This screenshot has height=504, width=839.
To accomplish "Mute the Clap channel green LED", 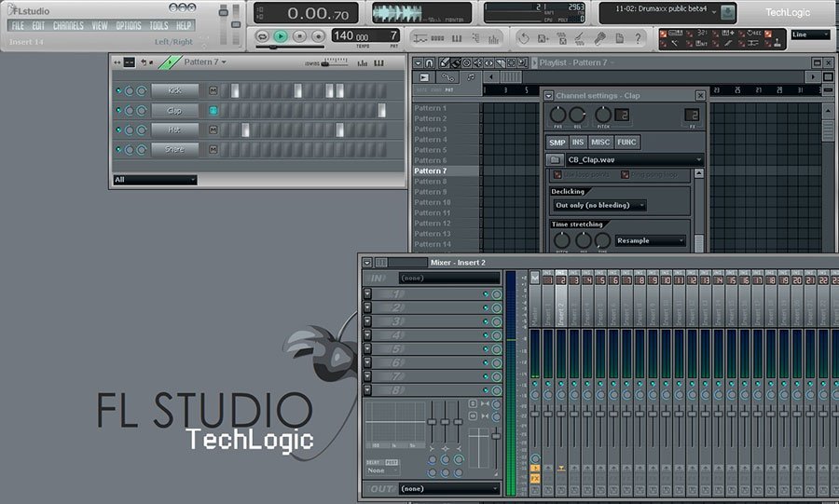I will tap(118, 111).
